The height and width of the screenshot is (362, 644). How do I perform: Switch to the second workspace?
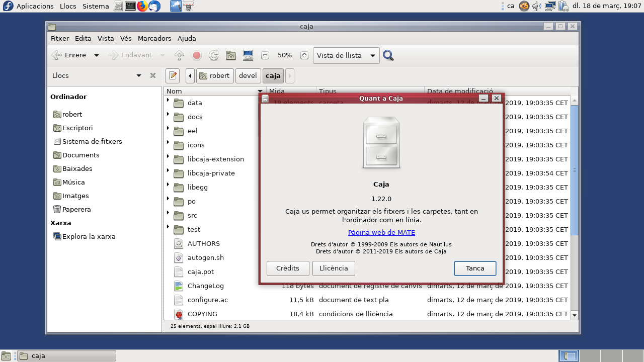[590, 356]
